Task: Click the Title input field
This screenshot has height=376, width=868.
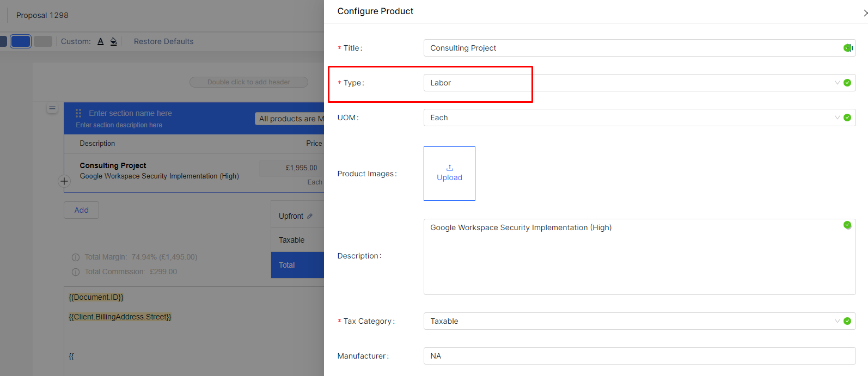Action: (639, 48)
